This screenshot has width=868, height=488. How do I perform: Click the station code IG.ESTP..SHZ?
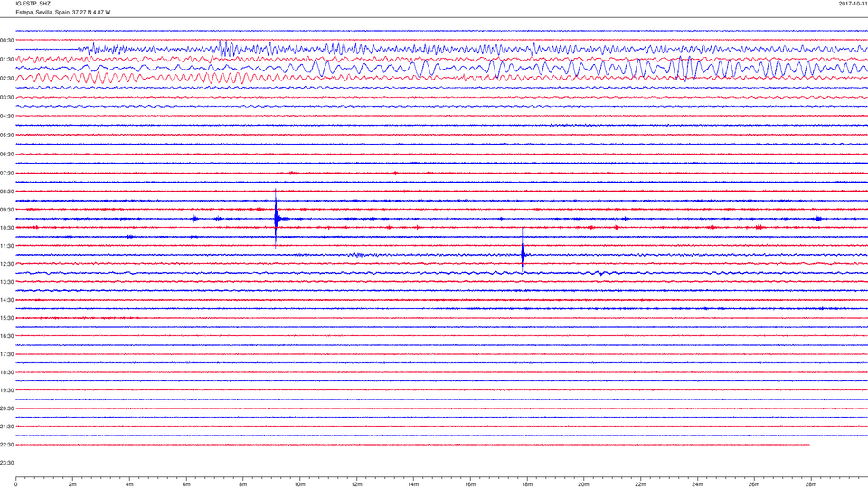33,4
